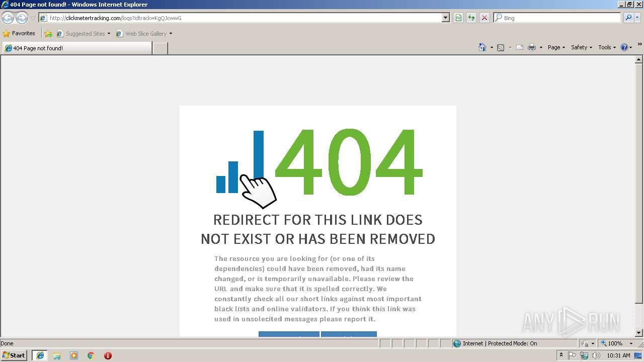Click the address bar with clickmetertracking URL
The height and width of the screenshot is (362, 644).
click(x=240, y=18)
